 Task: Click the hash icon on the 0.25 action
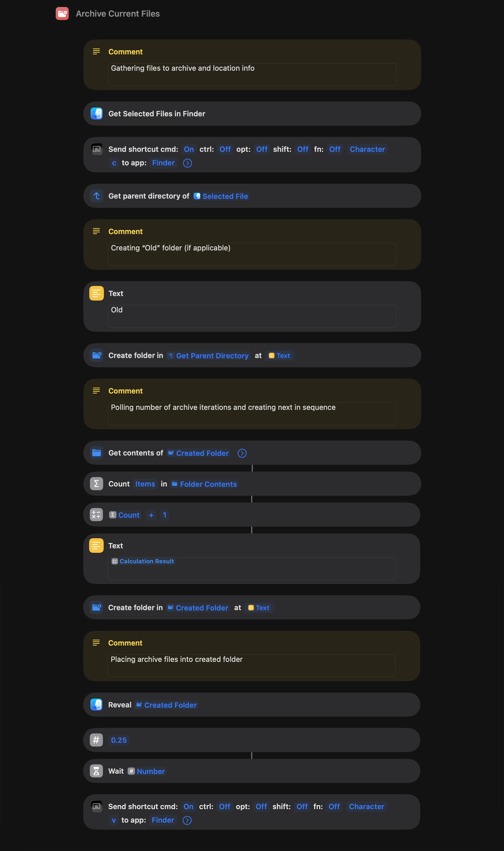pos(97,740)
